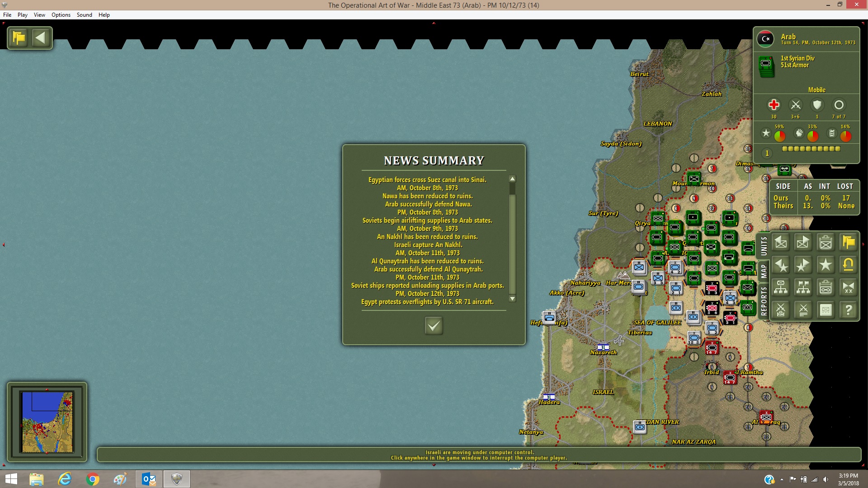Switch to the REPORTS tab

click(764, 301)
